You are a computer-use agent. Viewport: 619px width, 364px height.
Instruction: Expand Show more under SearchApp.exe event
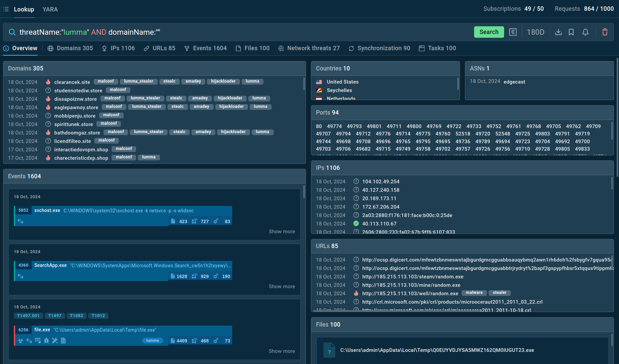pos(282,286)
